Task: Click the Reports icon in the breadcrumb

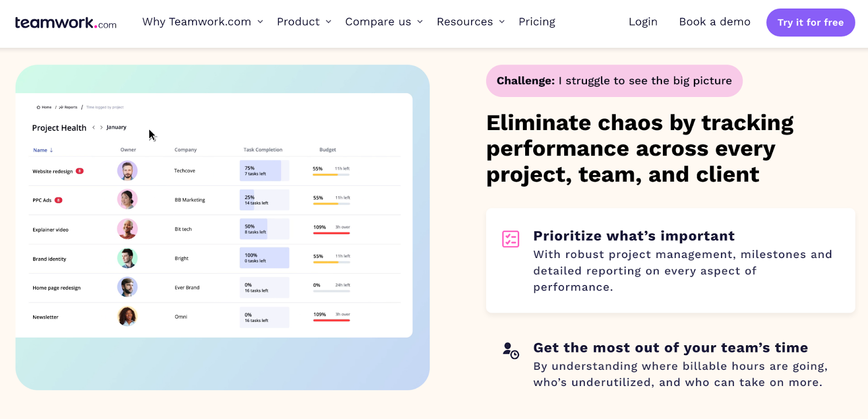Action: (61, 107)
